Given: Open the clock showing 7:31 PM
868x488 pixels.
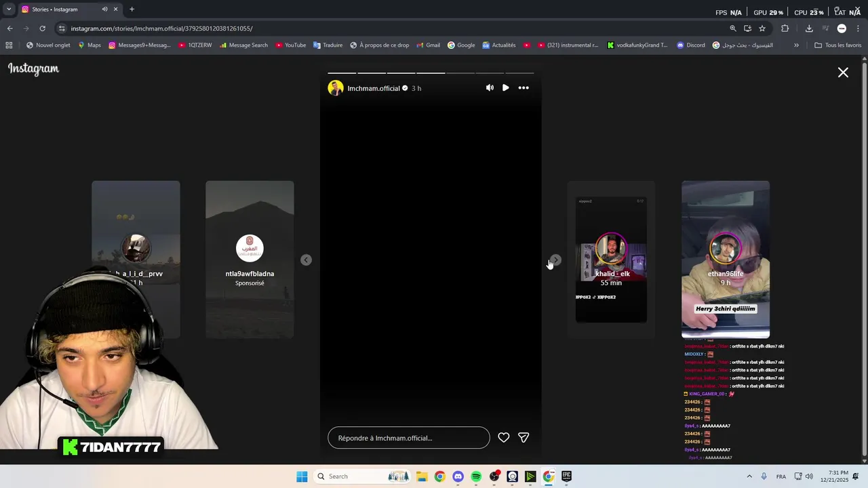Looking at the screenshot, I should click(x=834, y=476).
